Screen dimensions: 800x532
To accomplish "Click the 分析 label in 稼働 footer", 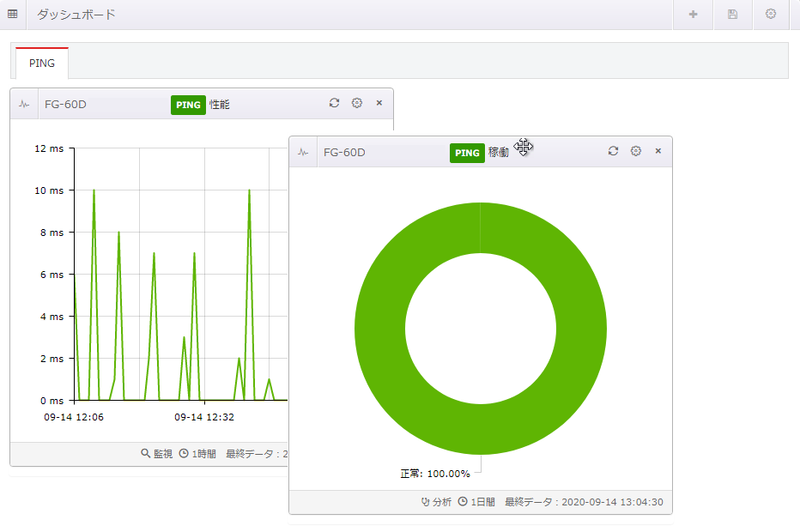I will (x=436, y=502).
